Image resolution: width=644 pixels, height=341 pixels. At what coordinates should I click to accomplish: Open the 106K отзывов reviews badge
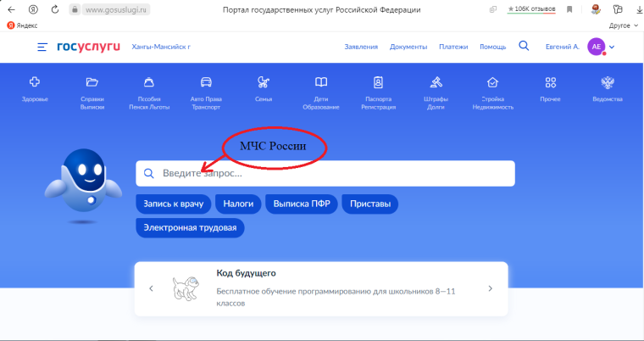531,9
